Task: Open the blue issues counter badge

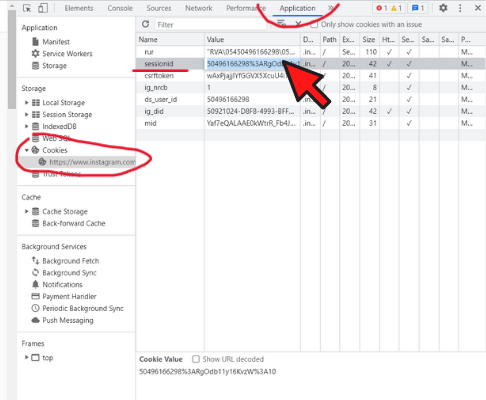Action: [418, 8]
